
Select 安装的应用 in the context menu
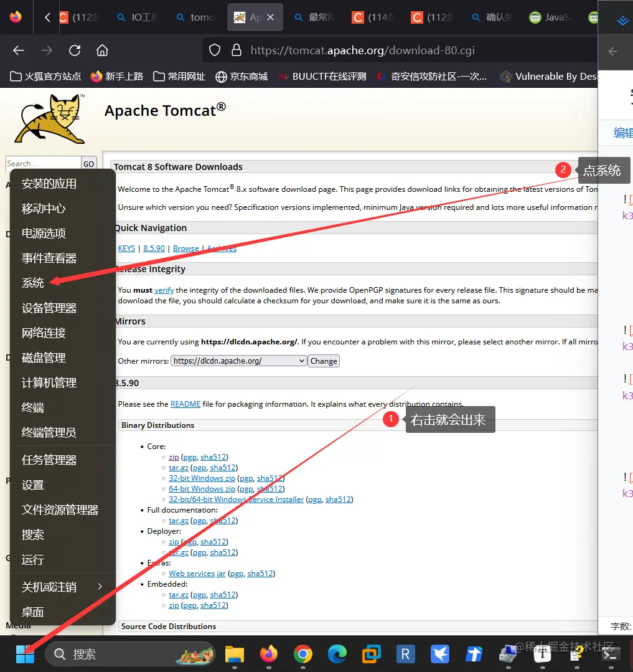(63, 184)
